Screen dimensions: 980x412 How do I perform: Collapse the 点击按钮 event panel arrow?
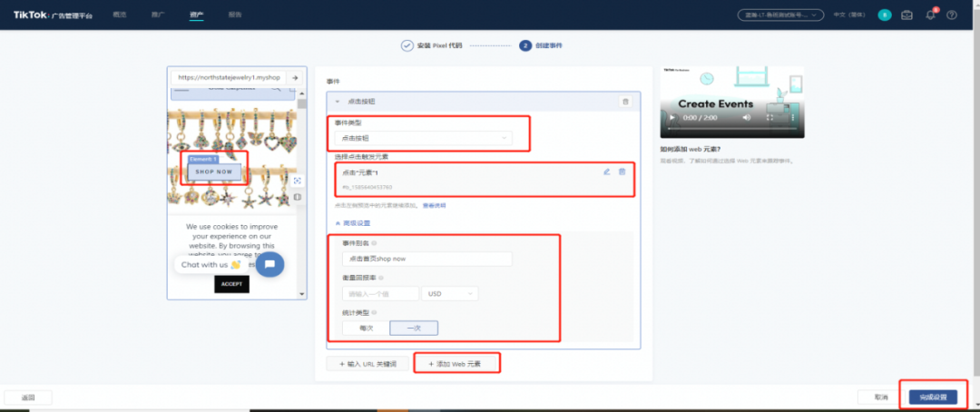coord(338,102)
